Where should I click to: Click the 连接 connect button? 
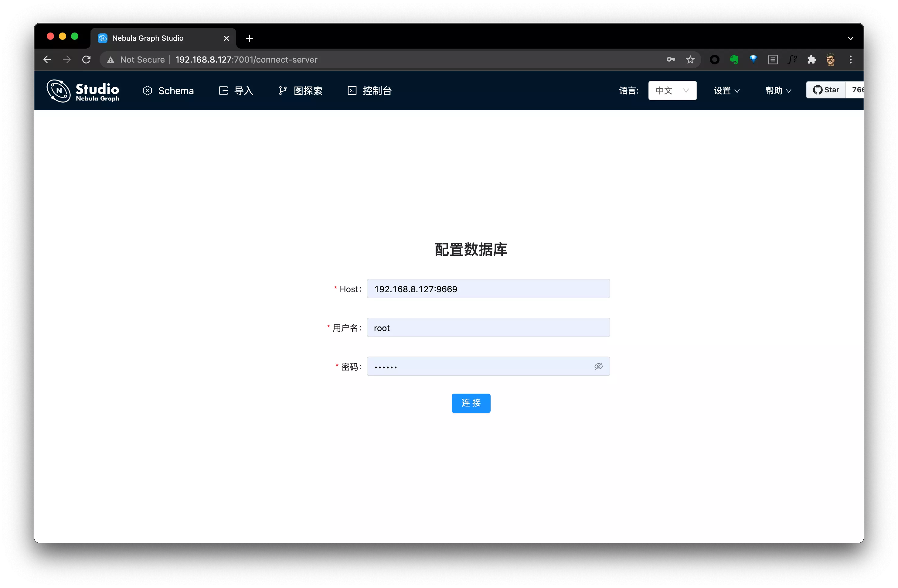coord(471,403)
